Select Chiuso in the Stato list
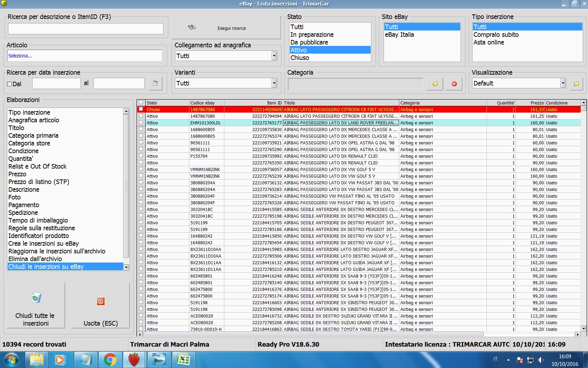Viewport: 588px width, 368px height. click(x=330, y=58)
